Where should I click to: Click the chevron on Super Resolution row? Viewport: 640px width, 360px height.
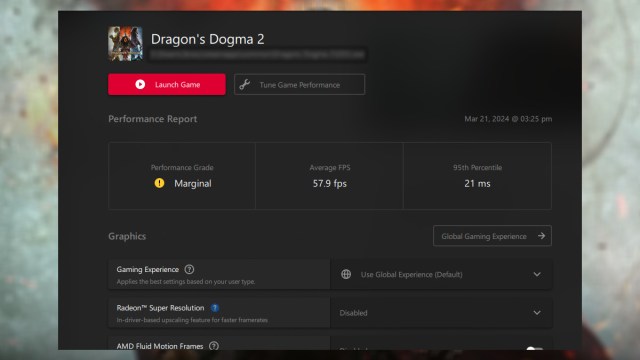537,313
